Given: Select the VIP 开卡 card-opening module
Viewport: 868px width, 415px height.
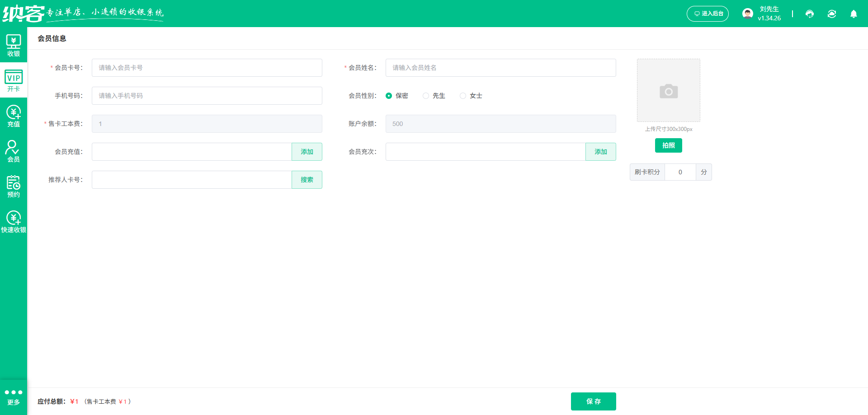Looking at the screenshot, I should point(14,80).
